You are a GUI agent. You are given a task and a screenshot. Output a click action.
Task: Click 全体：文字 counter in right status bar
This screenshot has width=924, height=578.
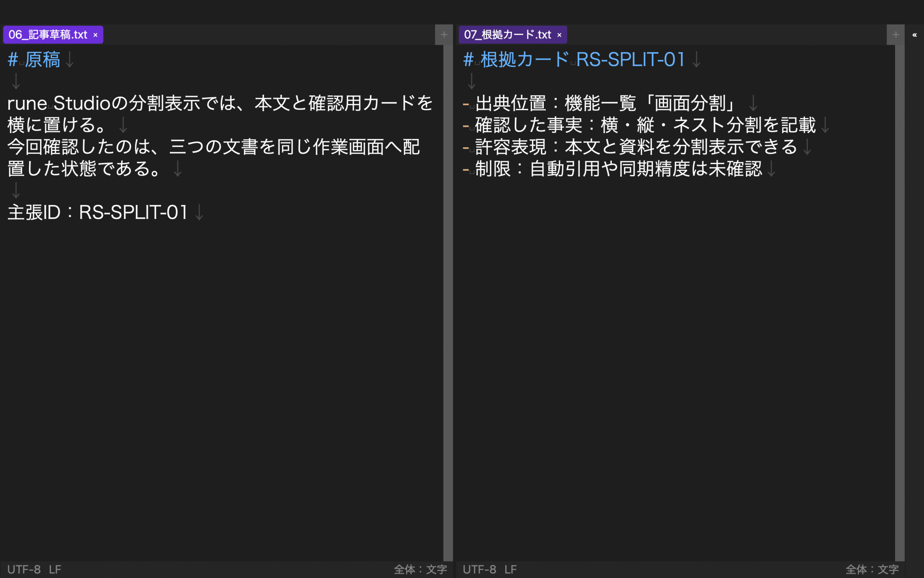(872, 570)
